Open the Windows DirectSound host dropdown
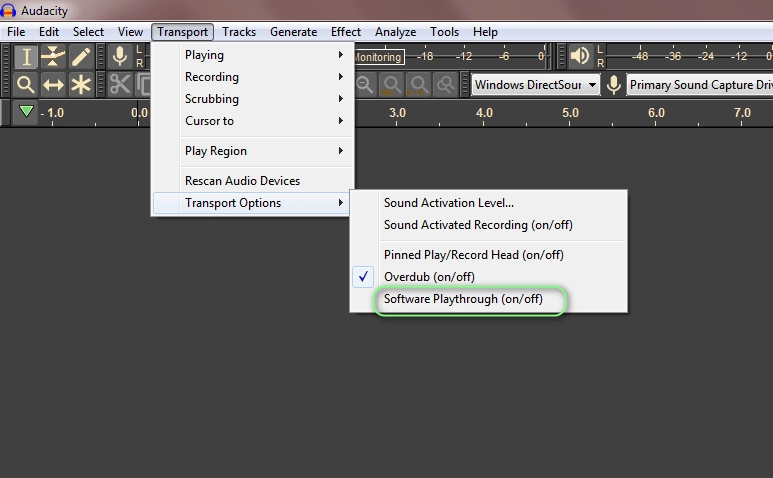This screenshot has height=478, width=773. [535, 85]
